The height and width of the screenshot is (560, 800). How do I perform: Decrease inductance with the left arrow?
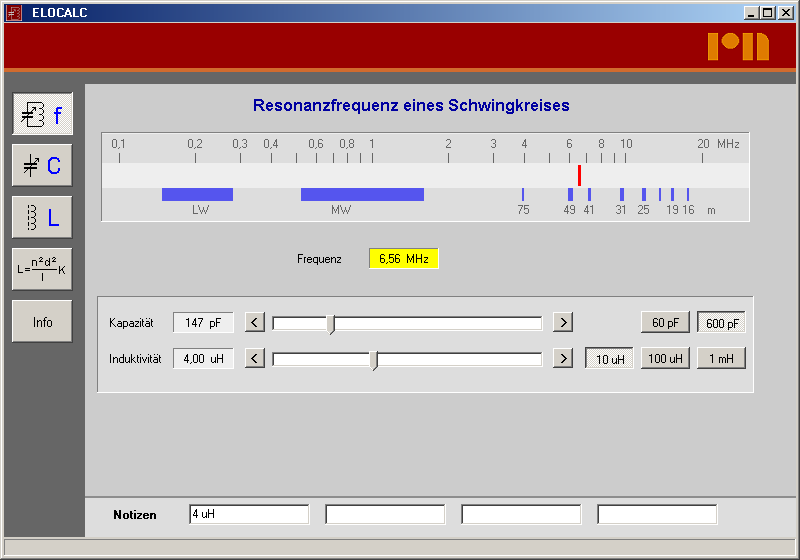(x=255, y=358)
